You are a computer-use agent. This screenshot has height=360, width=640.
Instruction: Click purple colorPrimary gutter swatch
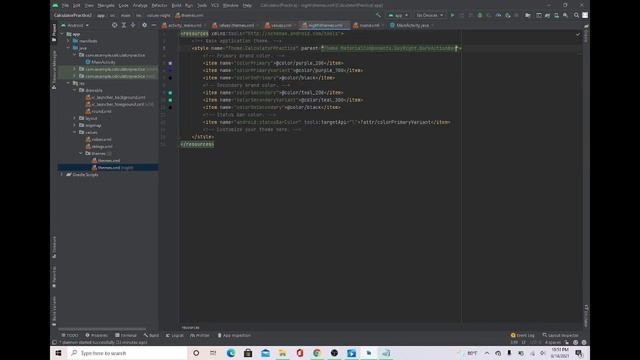[170, 63]
